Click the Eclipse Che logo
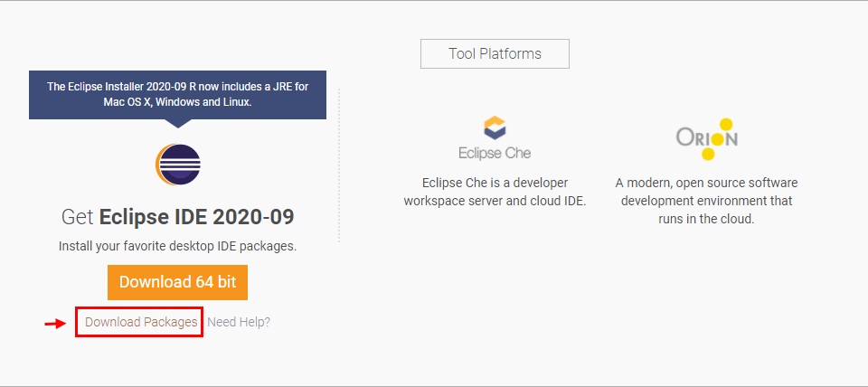The width and height of the screenshot is (868, 387). [495, 138]
